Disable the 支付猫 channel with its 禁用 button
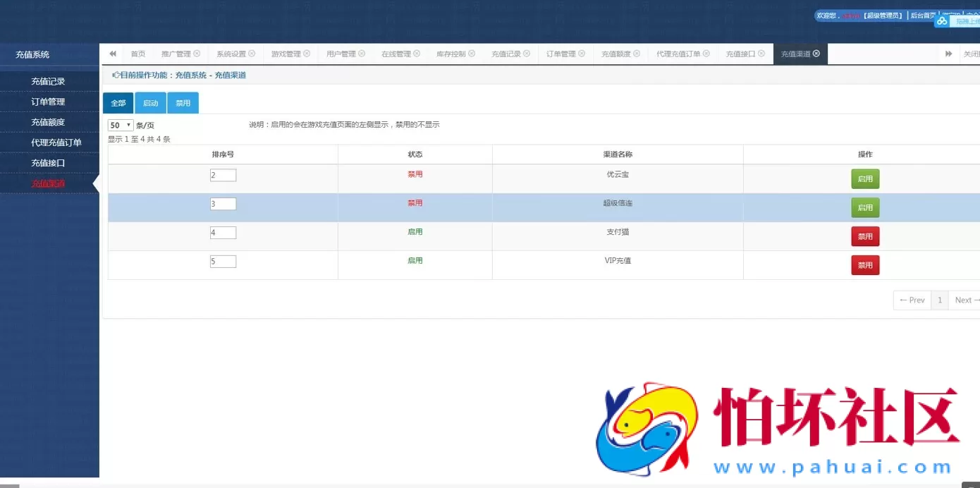980x488 pixels. [x=865, y=236]
